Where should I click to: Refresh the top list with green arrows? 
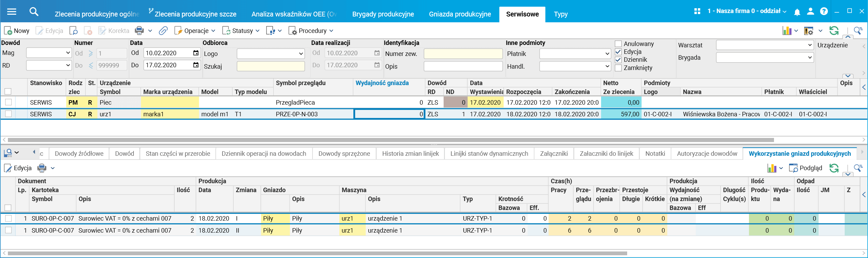pos(834,31)
